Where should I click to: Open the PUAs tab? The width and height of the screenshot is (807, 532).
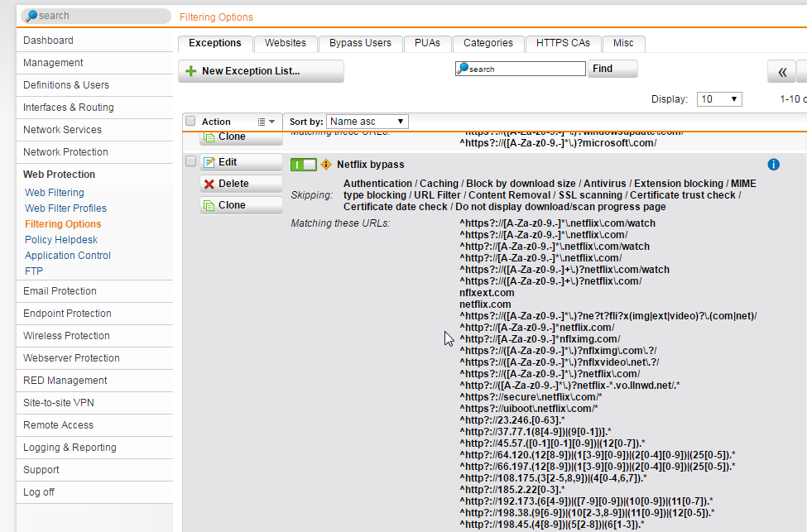tap(427, 43)
